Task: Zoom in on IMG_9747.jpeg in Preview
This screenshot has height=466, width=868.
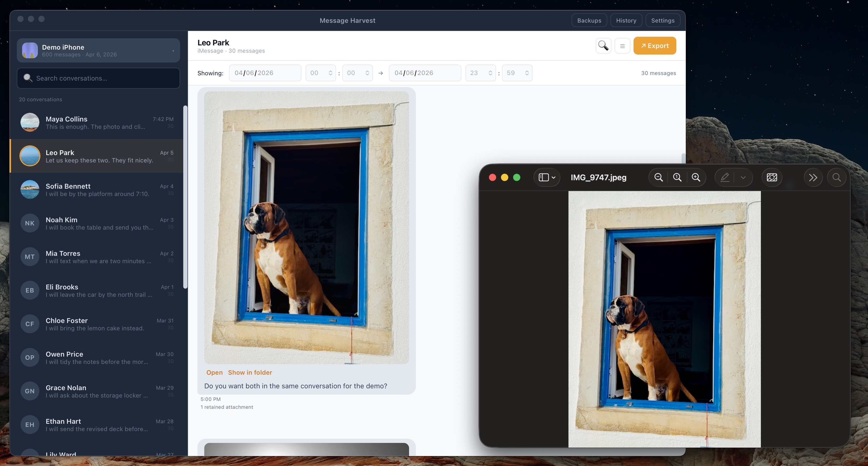Action: tap(696, 177)
